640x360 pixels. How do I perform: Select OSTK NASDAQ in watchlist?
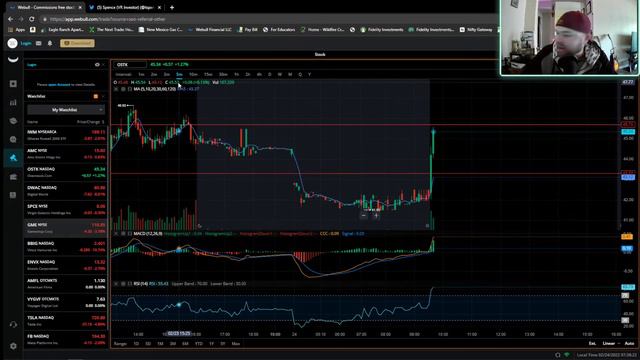click(x=66, y=172)
